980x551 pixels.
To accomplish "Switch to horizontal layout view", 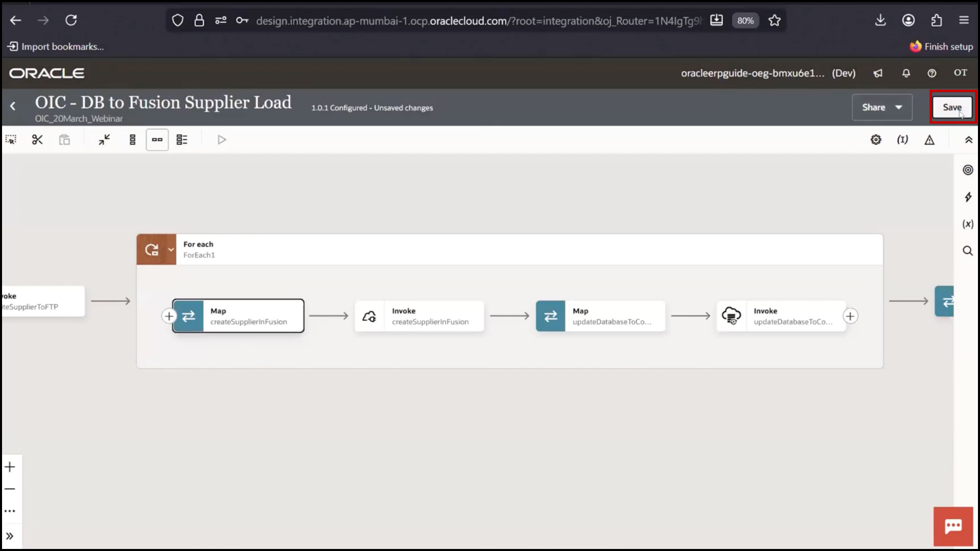I will [157, 140].
